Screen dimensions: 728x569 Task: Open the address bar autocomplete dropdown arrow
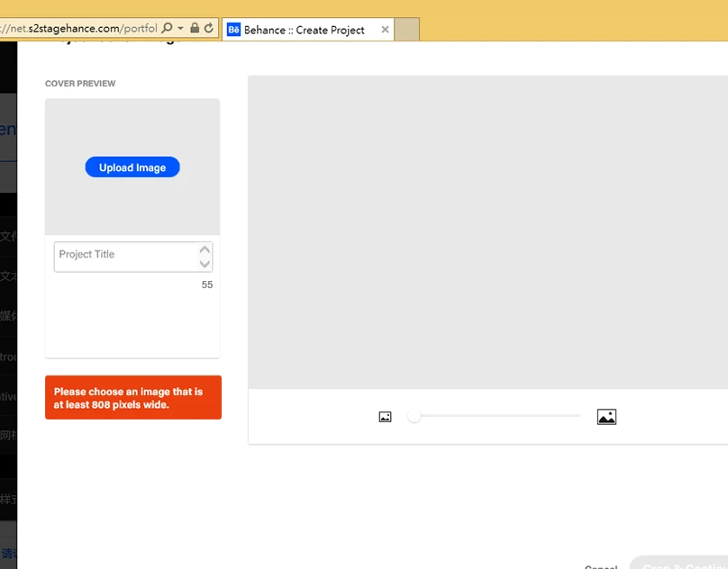pos(180,29)
